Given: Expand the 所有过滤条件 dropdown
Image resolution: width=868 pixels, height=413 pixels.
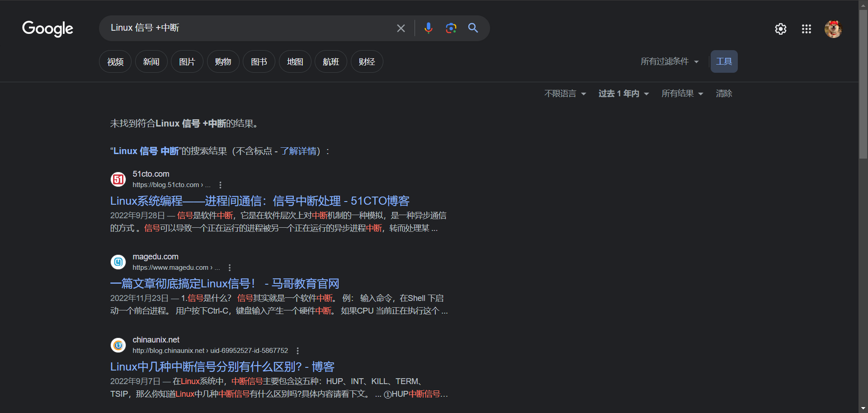Looking at the screenshot, I should click(670, 61).
